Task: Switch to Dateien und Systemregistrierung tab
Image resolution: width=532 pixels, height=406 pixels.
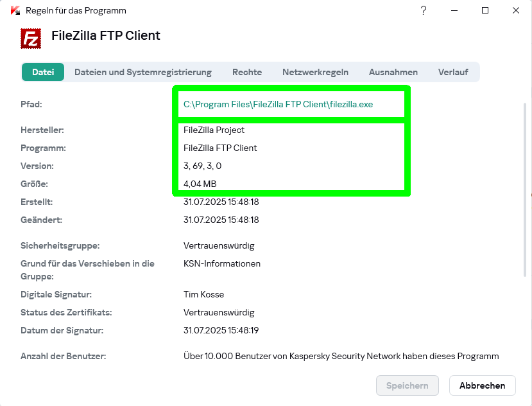Action: click(143, 72)
